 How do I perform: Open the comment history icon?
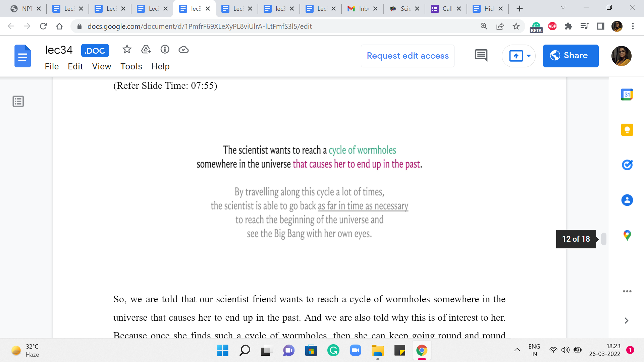481,56
